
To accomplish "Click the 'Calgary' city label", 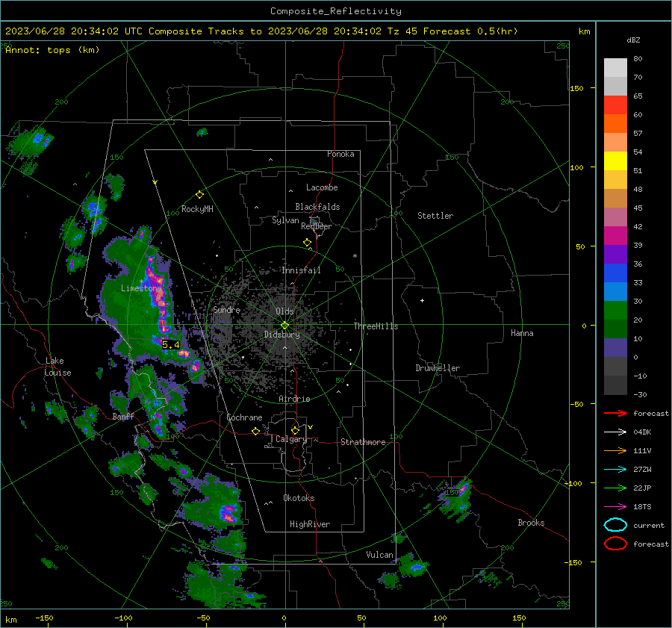I will click(x=291, y=439).
